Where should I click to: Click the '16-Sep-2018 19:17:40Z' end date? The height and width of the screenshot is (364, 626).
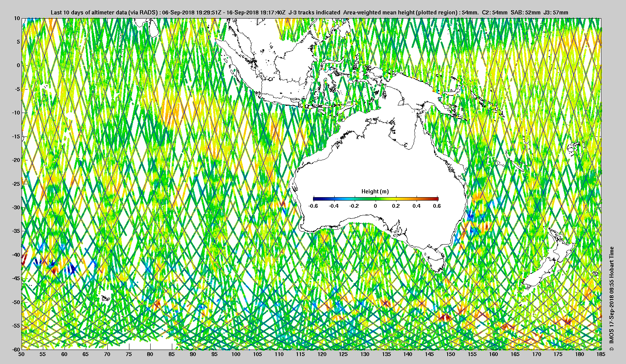coord(256,13)
